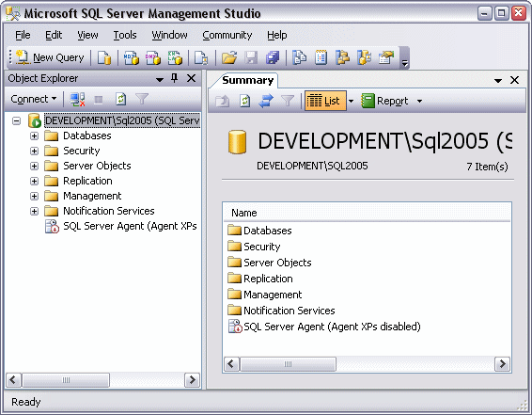Click Refresh icon in Object Explorer
Screen dimensions: 532x415
click(121, 99)
